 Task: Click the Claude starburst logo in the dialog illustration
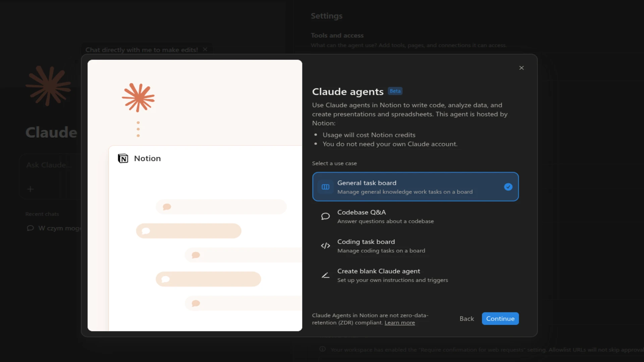tap(138, 98)
